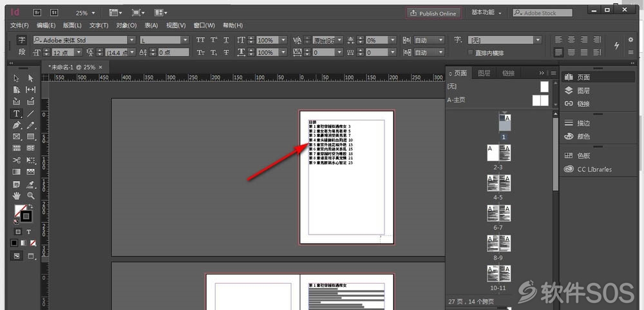Screen dimensions: 644x310
Task: Toggle Subscript formatting
Action: [214, 52]
